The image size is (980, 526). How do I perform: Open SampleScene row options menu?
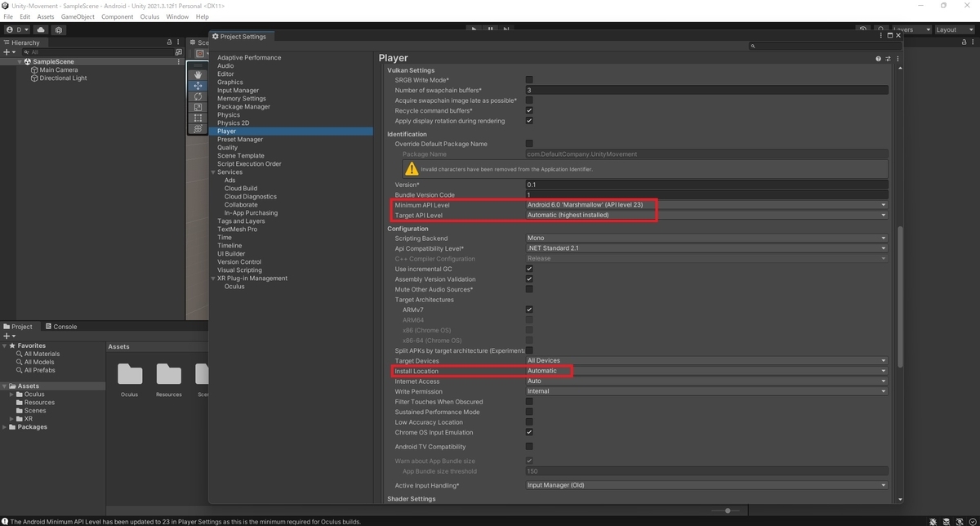(x=179, y=61)
